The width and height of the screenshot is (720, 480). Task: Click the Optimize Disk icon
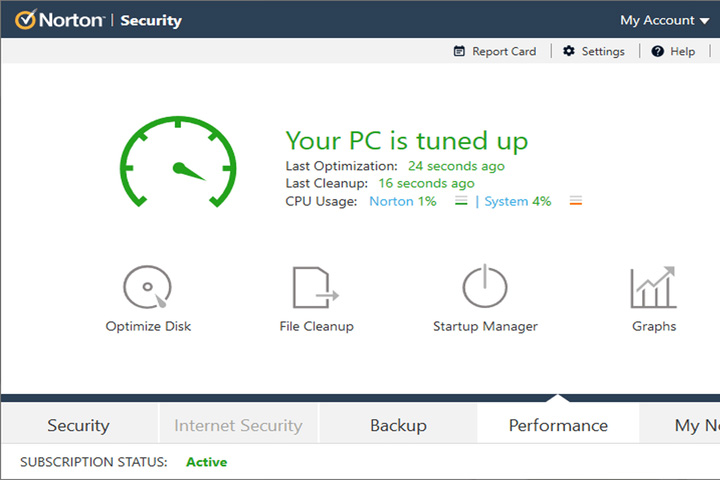[147, 287]
